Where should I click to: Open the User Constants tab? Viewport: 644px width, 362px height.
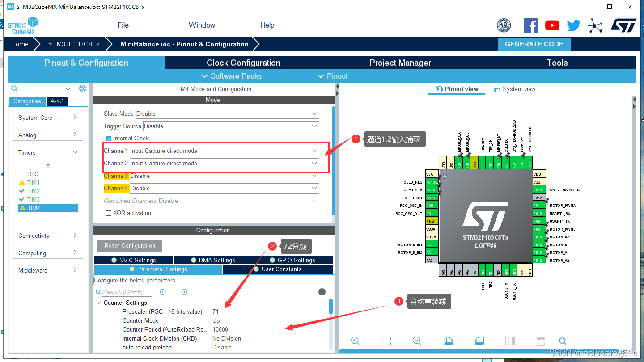tap(278, 269)
